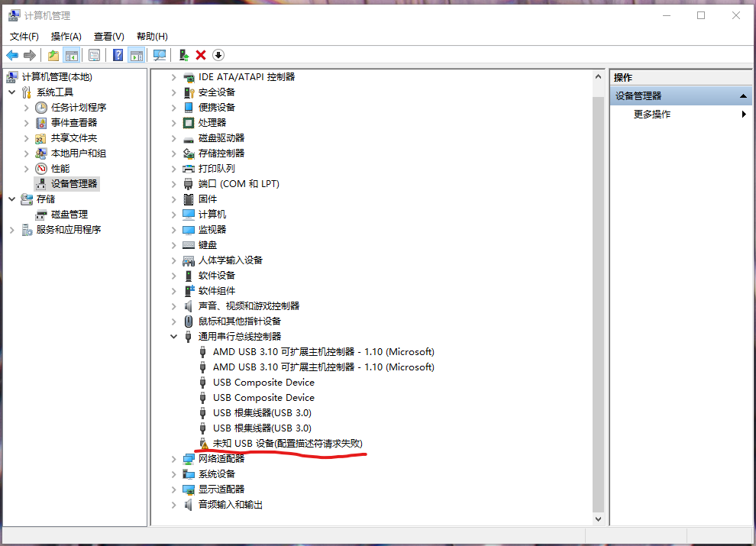Toggle the Show/Hide Console Tree button

pos(72,55)
